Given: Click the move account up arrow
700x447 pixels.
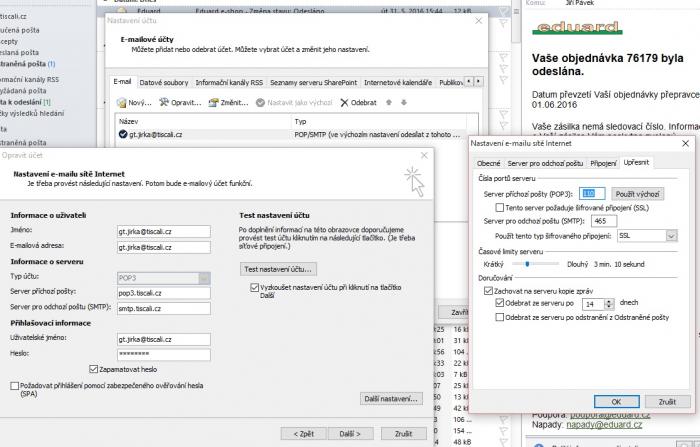Looking at the screenshot, I should pyautogui.click(x=389, y=102).
